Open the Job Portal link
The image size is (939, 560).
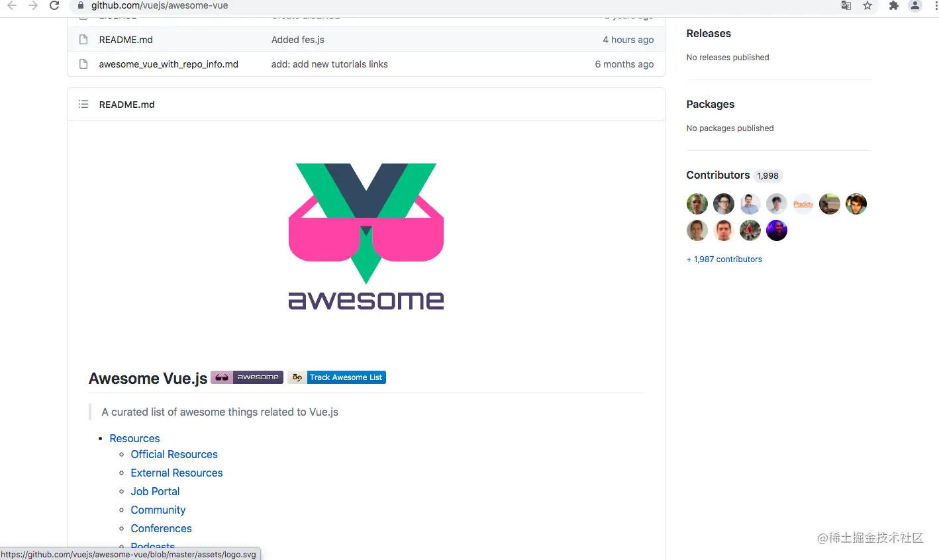pyautogui.click(x=155, y=491)
